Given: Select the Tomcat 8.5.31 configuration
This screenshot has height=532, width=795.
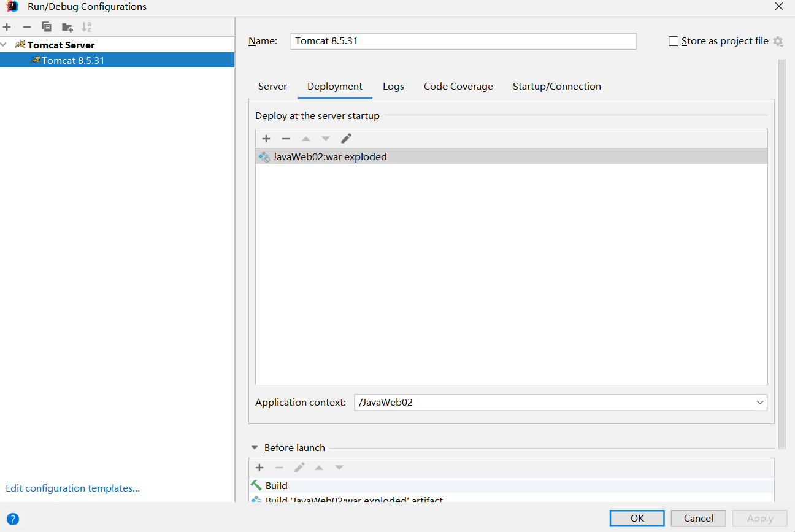Looking at the screenshot, I should coord(117,60).
